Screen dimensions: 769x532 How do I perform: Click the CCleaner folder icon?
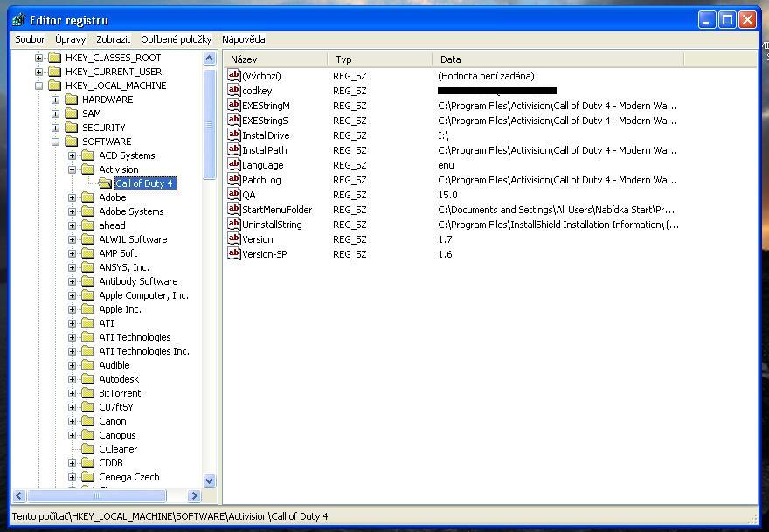[x=87, y=449]
